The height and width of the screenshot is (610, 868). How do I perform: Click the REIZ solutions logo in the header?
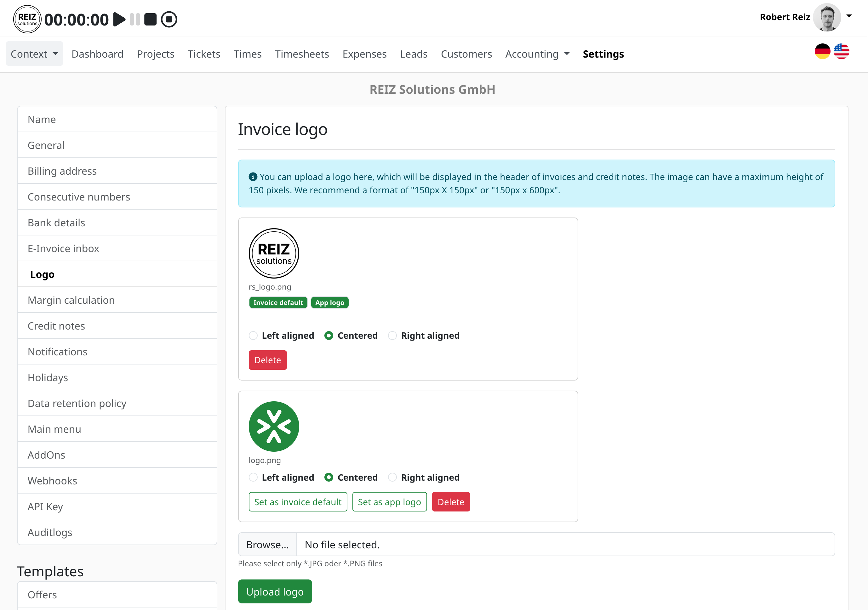(27, 19)
